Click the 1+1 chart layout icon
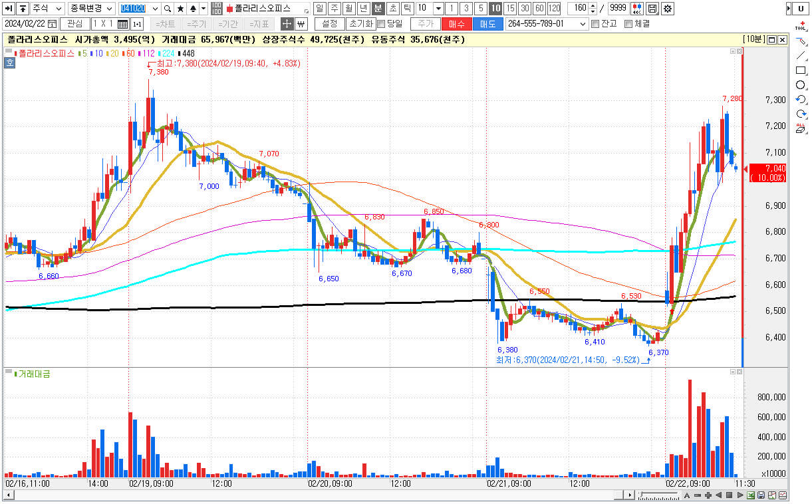 [137, 24]
